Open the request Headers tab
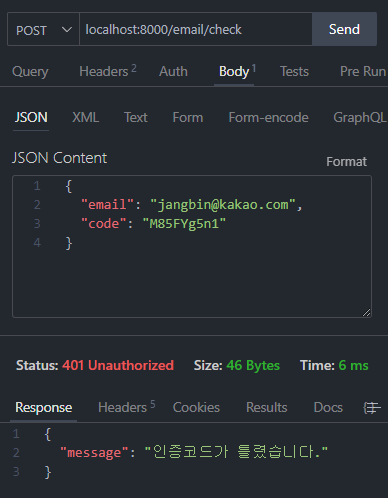The height and width of the screenshot is (498, 388). (x=108, y=71)
